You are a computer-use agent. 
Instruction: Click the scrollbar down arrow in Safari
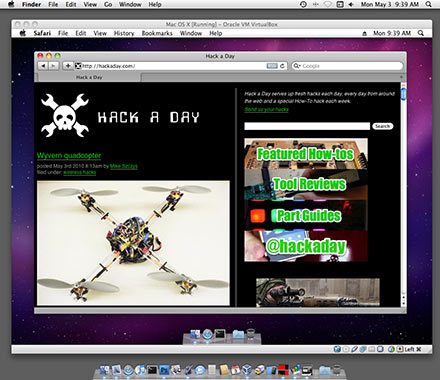click(x=403, y=303)
